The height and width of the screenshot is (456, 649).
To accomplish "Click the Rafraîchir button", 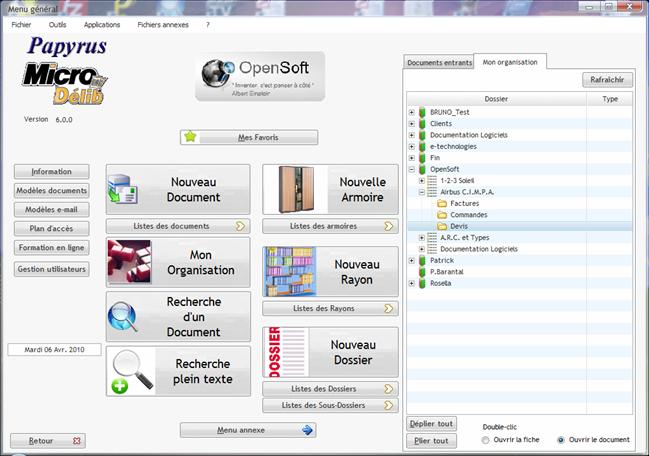I will (607, 80).
